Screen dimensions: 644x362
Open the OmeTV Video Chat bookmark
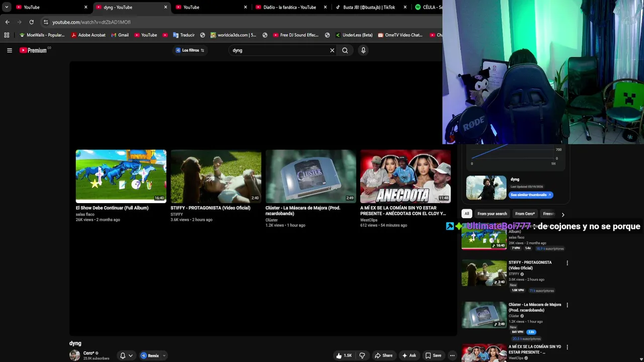(400, 35)
